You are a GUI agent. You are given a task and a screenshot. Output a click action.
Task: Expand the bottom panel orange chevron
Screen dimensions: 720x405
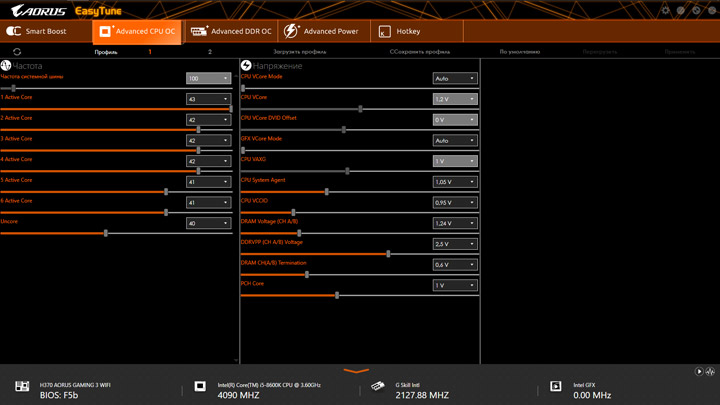[356, 371]
